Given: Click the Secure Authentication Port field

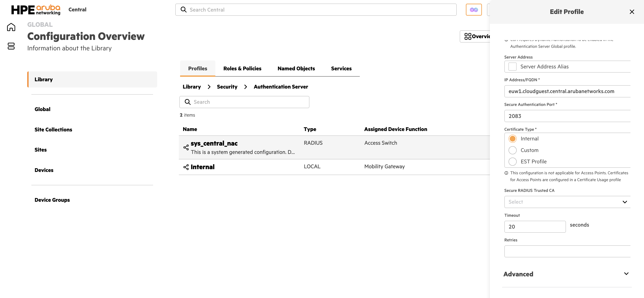Looking at the screenshot, I should tap(567, 116).
